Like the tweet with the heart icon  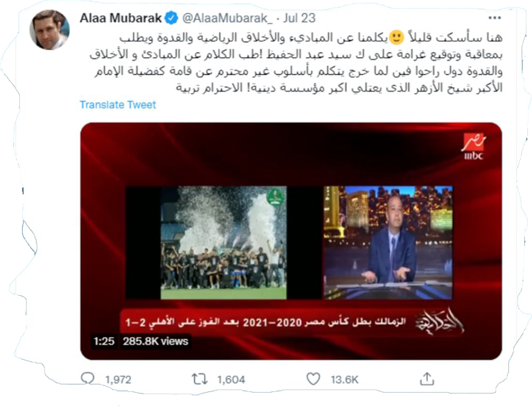[x=313, y=379]
